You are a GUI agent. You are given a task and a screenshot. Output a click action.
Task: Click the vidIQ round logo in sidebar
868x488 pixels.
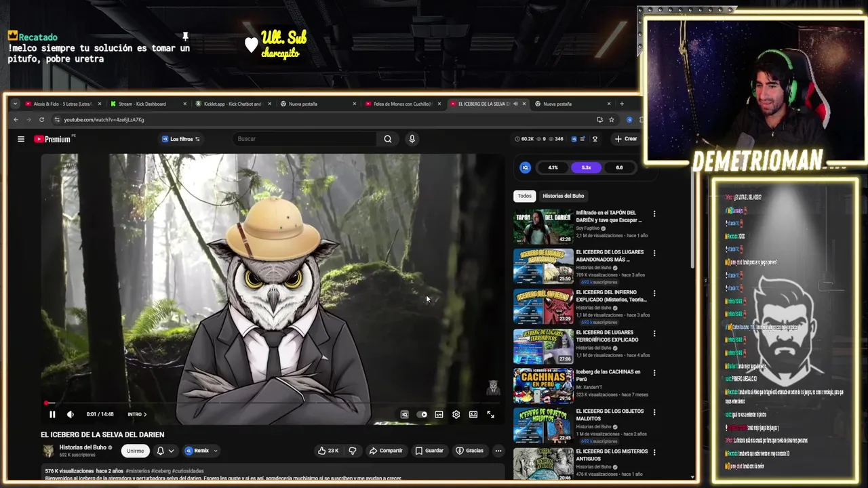(525, 167)
